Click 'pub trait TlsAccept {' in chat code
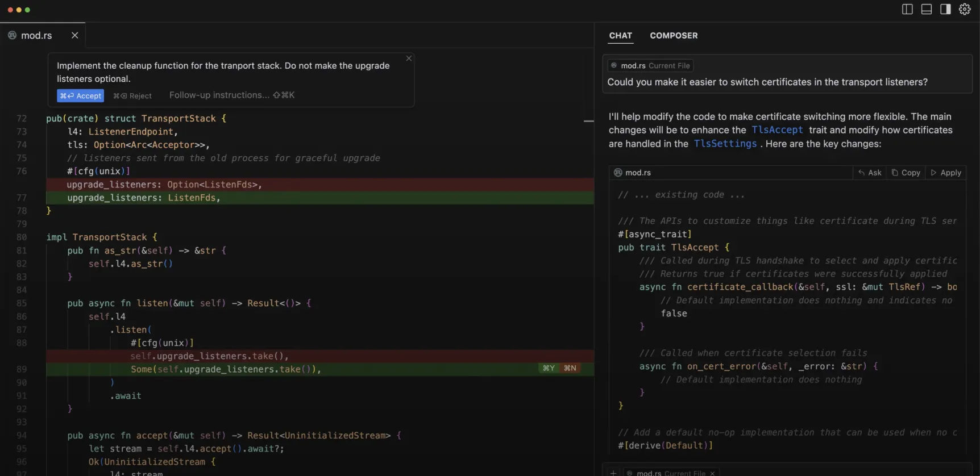Screen dimensions: 980x476 pos(674,248)
